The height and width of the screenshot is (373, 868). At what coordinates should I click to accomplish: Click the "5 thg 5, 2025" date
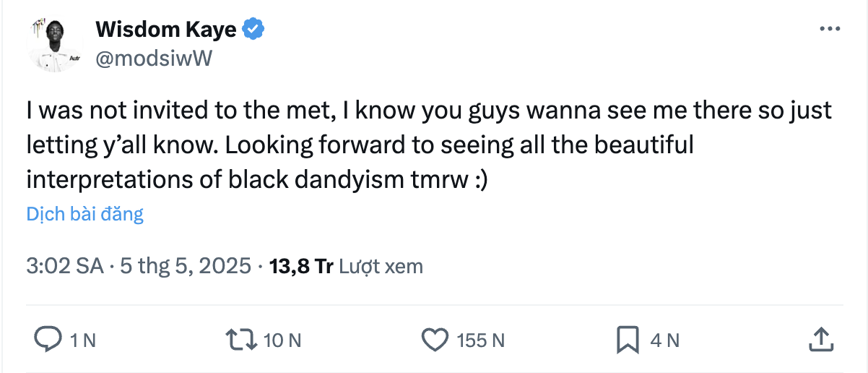[186, 266]
